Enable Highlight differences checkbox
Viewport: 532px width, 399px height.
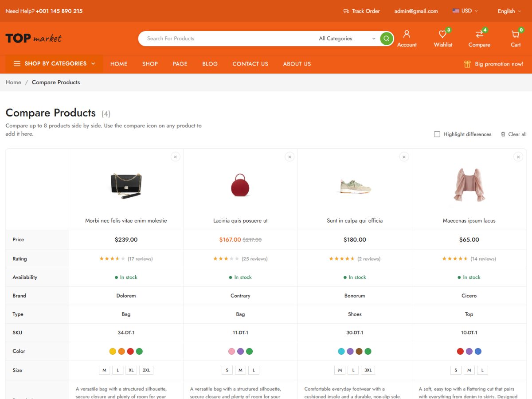point(437,134)
